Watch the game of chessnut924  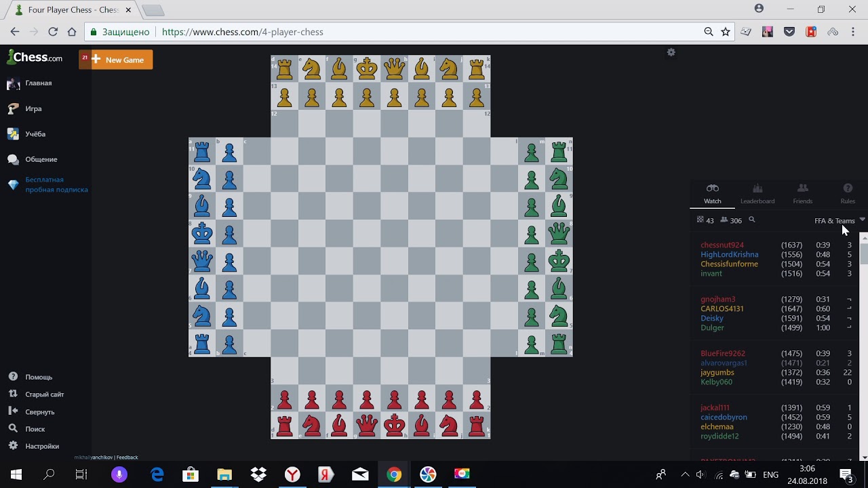(722, 245)
